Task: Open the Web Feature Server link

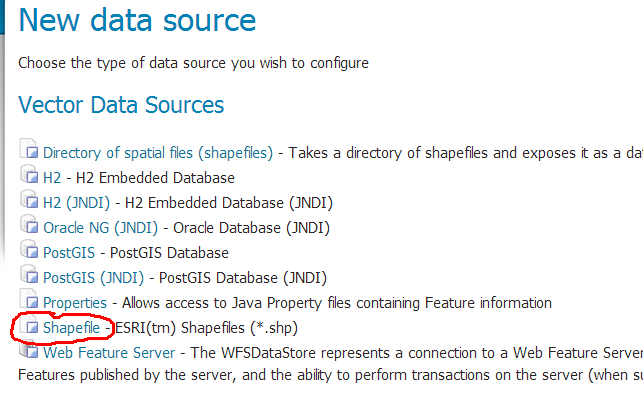Action: [109, 353]
